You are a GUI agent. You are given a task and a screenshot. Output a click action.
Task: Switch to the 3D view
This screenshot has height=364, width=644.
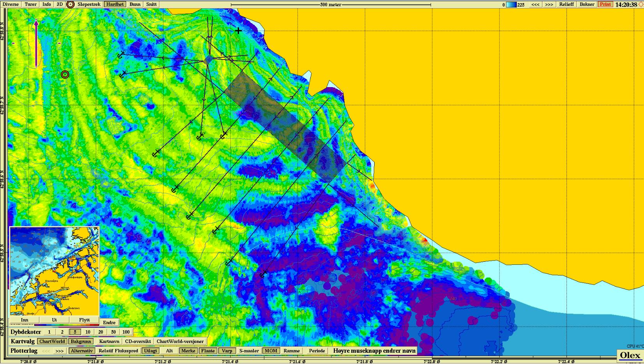59,4
